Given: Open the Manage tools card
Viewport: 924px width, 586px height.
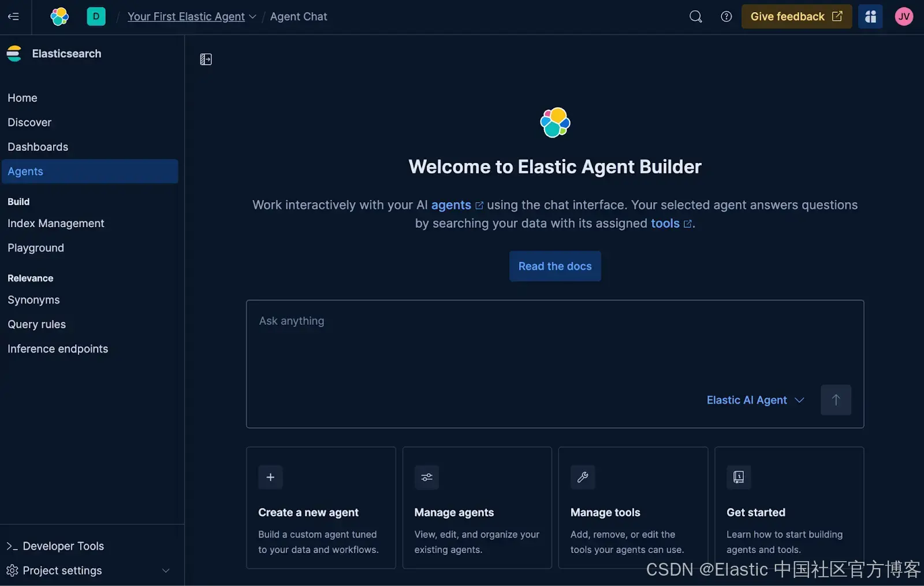Looking at the screenshot, I should click(633, 507).
